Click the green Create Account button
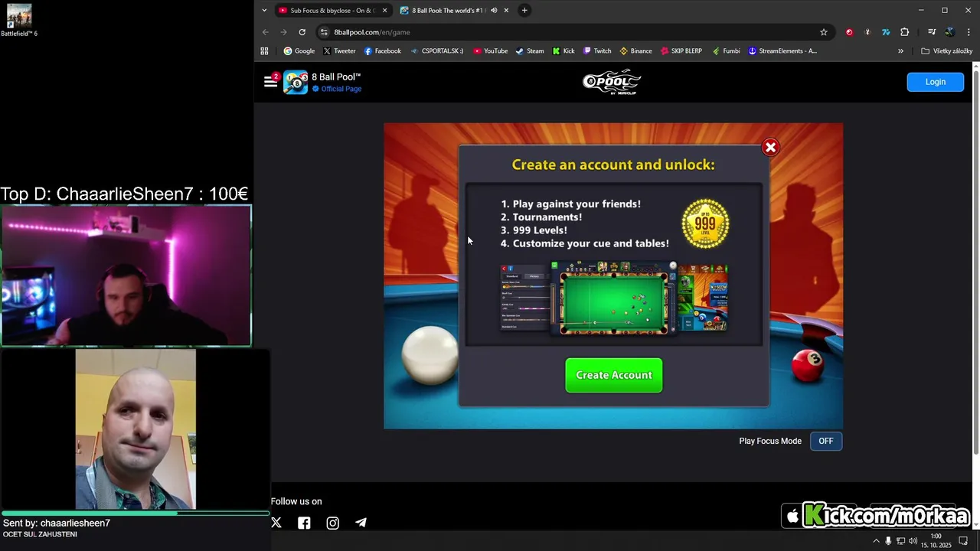This screenshot has height=551, width=980. coord(614,375)
